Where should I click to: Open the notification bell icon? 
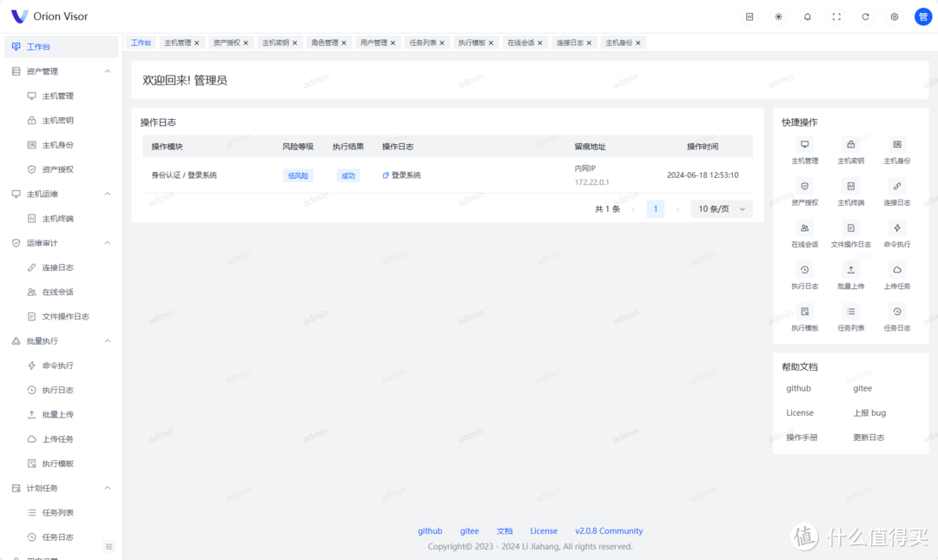[x=807, y=16]
